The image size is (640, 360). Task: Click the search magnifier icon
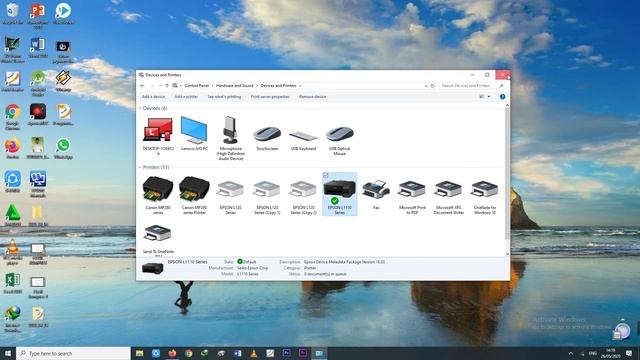pyautogui.click(x=501, y=86)
